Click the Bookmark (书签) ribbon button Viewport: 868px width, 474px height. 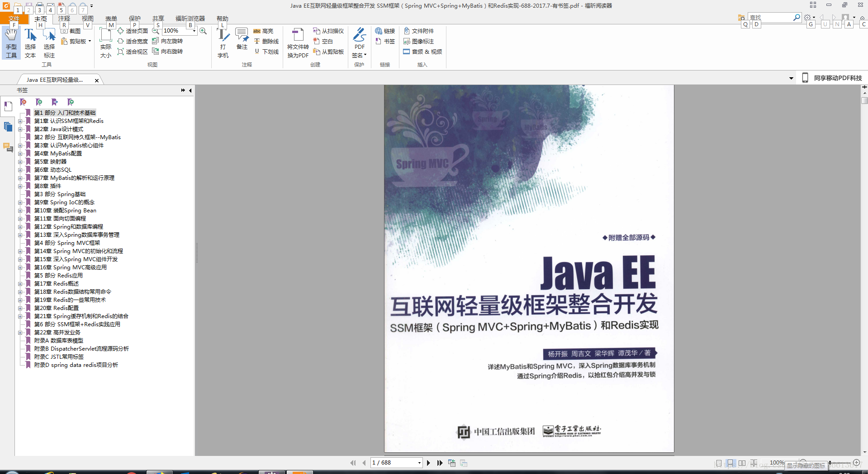pyautogui.click(x=385, y=41)
